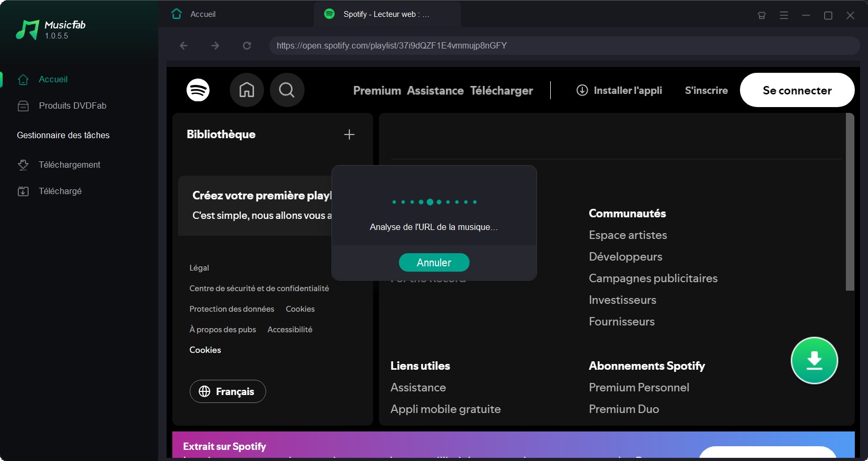Image resolution: width=868 pixels, height=461 pixels.
Task: Click the Extrait sur Spotify banner
Action: point(513,445)
